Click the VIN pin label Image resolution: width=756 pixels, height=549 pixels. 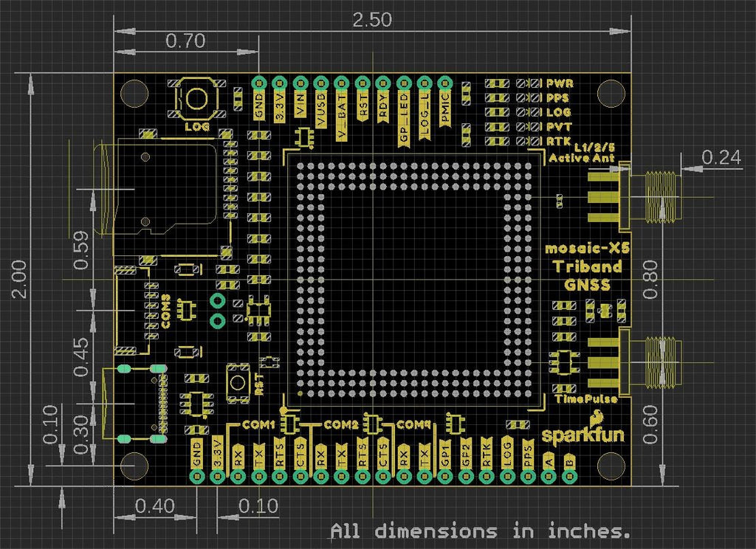pos(300,104)
